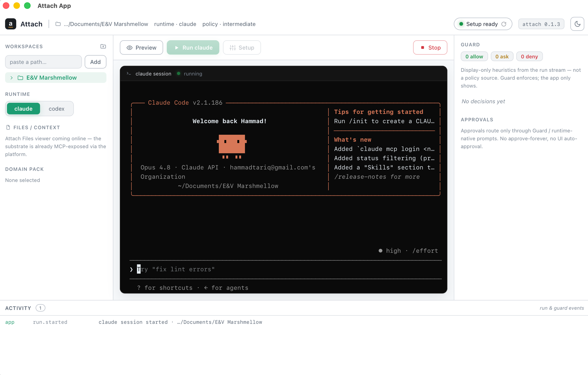Focus the paste a path input field

[x=44, y=62]
